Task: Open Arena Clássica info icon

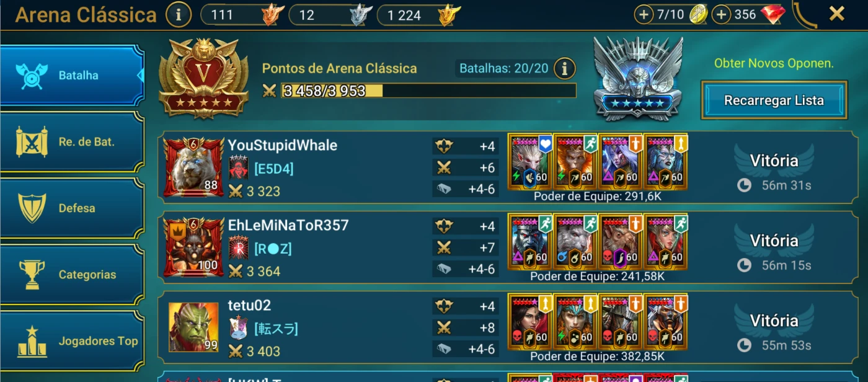Action: [x=179, y=15]
